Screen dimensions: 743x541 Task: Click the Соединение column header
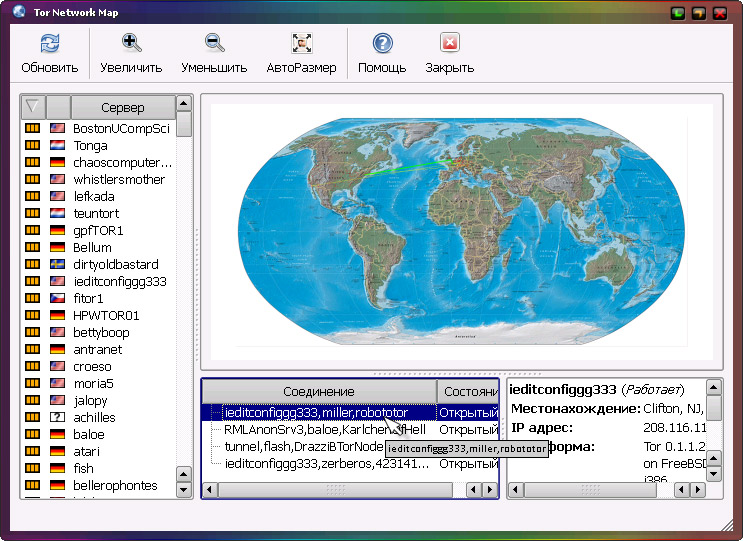point(319,391)
